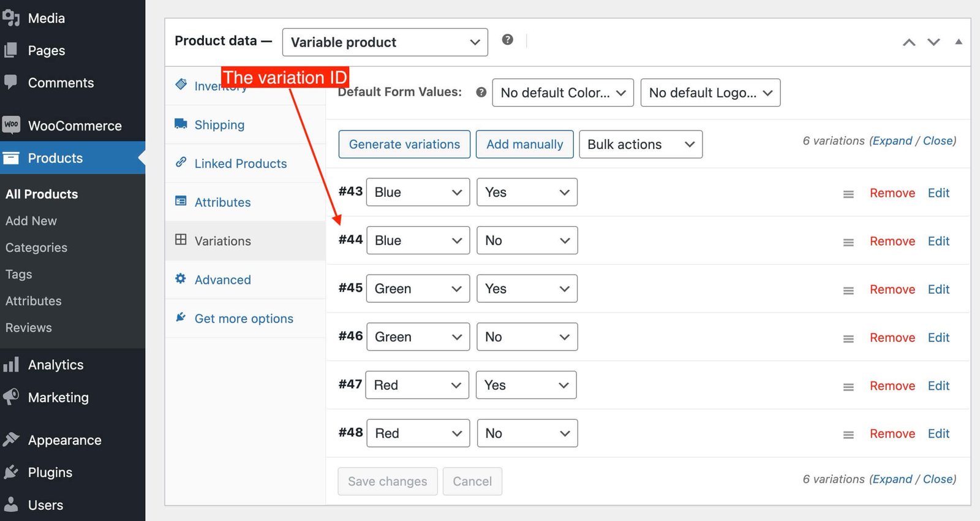980x521 pixels.
Task: Click the drag handle for variation #46
Action: click(848, 338)
